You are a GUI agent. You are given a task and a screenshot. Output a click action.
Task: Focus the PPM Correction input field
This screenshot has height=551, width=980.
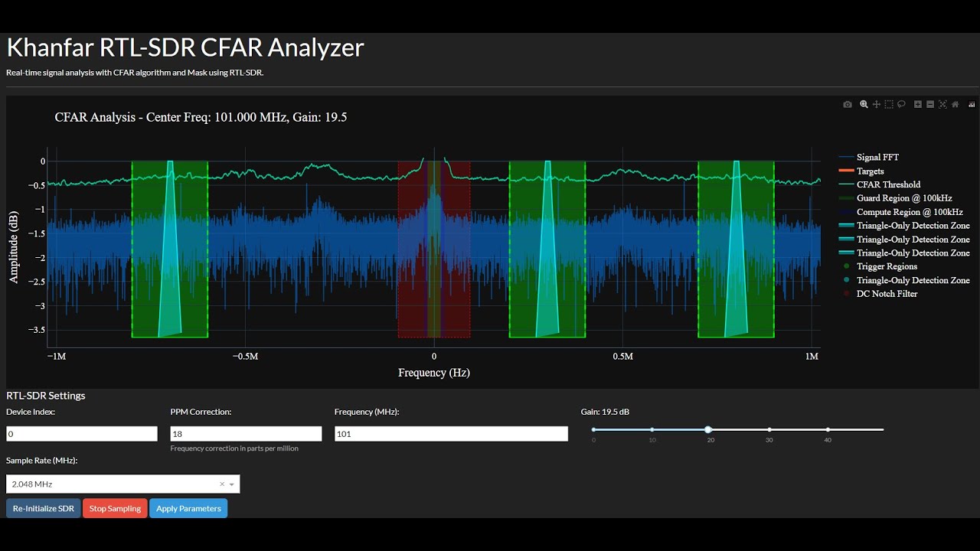tap(246, 434)
